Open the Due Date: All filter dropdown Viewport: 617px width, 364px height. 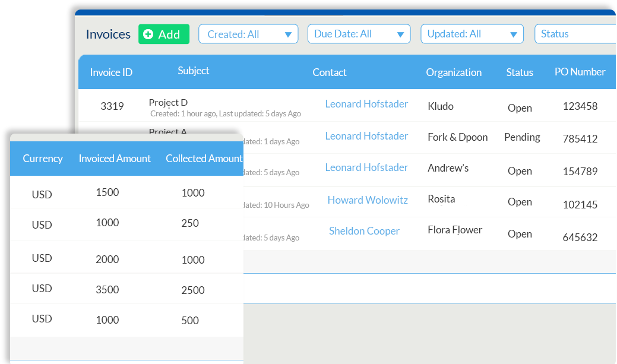coord(359,34)
